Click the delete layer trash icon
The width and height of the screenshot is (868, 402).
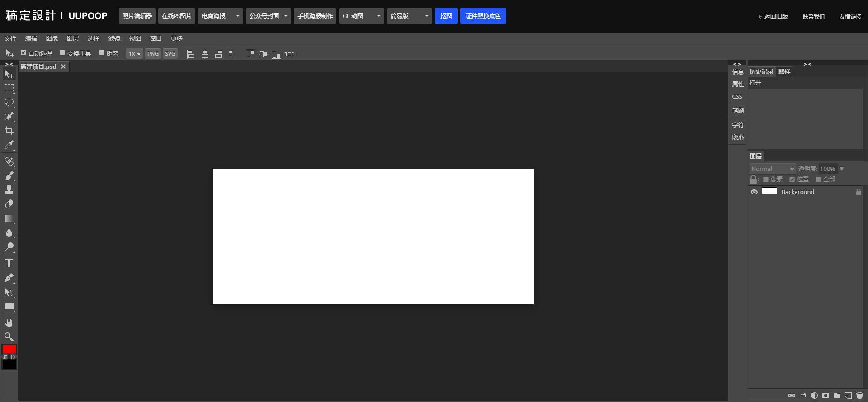click(859, 395)
